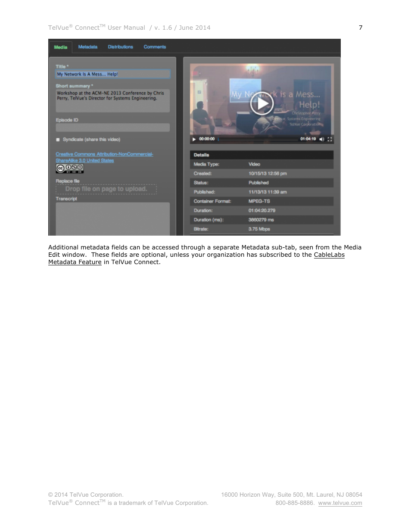This screenshot has height=532, width=411.
Task: Open the Comments tab
Action: 155,47
